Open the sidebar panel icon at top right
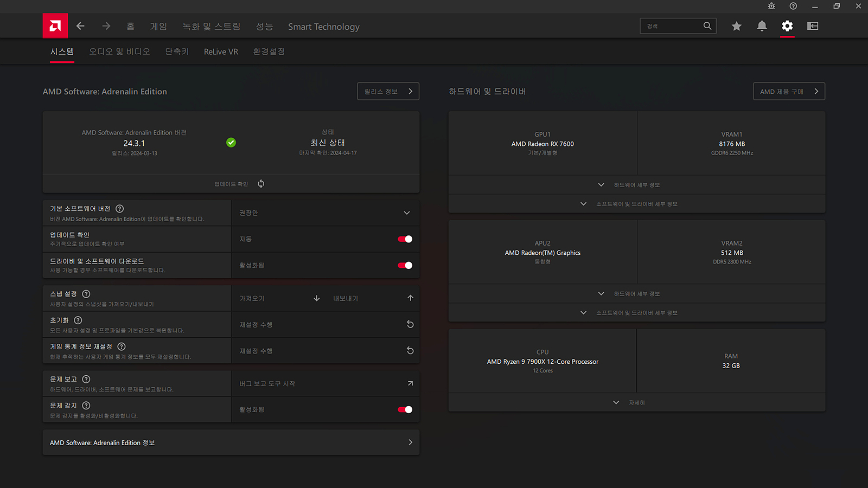Screen dimensions: 868x488 [x=813, y=26]
